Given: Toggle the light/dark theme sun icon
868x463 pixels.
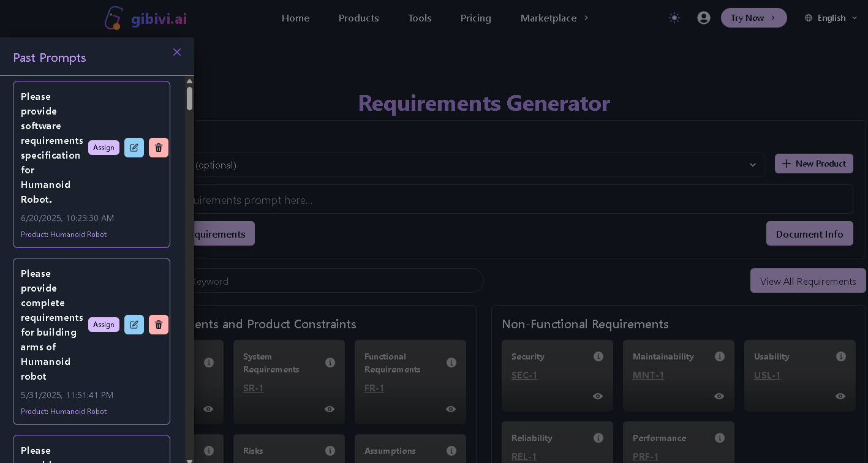Looking at the screenshot, I should (x=674, y=18).
